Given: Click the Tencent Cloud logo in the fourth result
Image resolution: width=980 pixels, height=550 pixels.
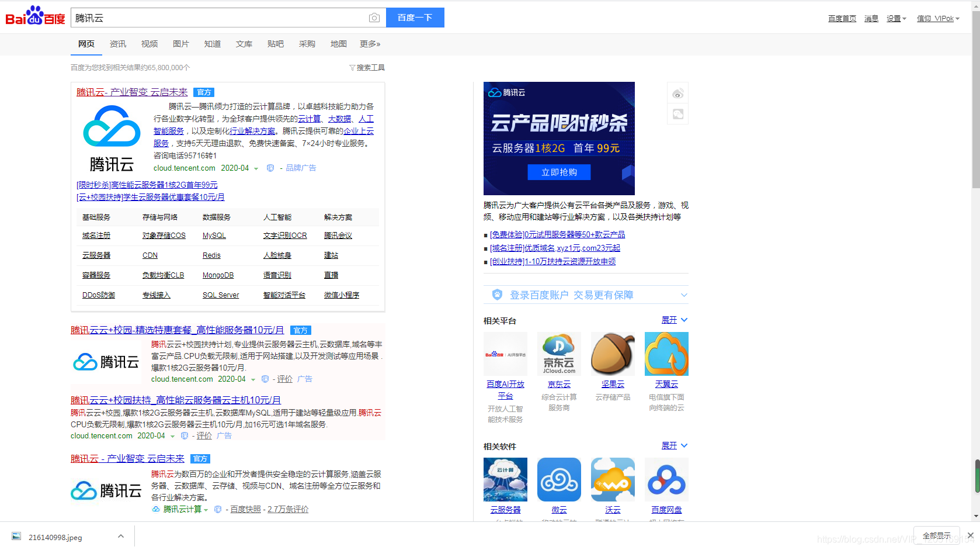Looking at the screenshot, I should click(106, 490).
